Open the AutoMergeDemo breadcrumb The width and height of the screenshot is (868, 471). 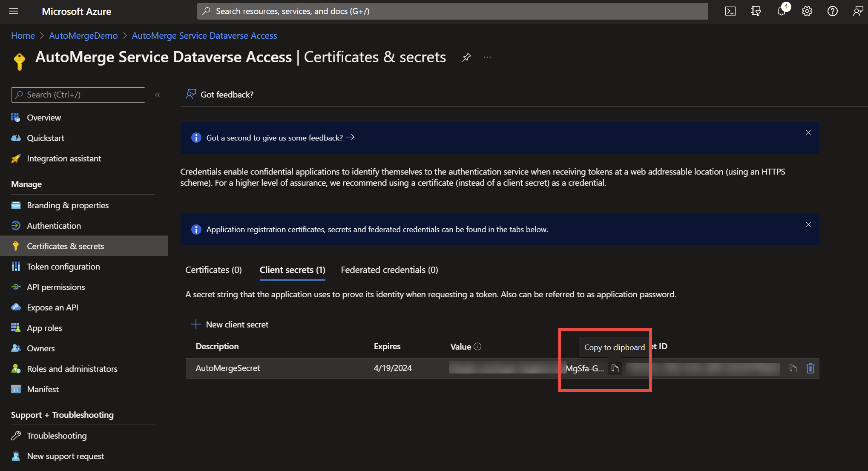[83, 36]
